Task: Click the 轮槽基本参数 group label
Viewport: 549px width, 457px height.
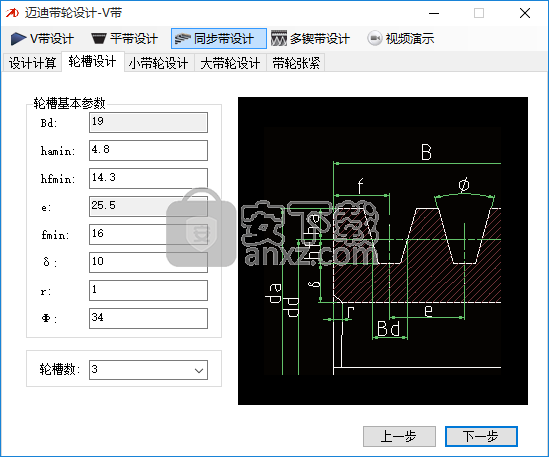Action: 69,103
